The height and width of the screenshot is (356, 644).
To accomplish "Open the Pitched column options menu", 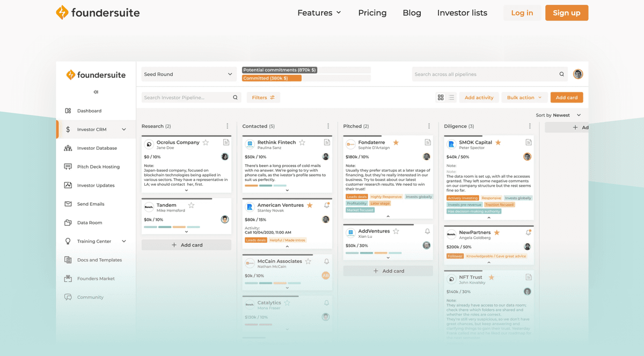I will point(429,126).
